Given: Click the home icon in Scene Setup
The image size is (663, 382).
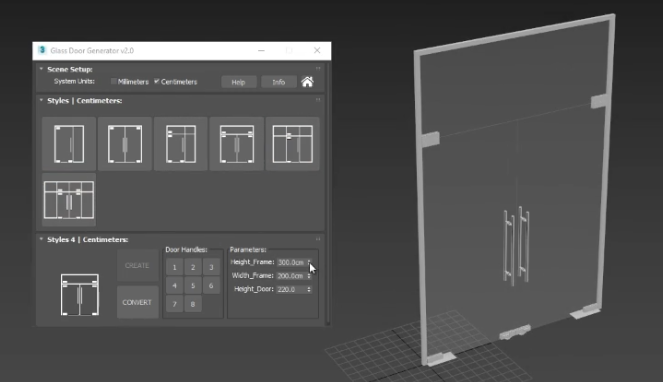Looking at the screenshot, I should point(307,82).
